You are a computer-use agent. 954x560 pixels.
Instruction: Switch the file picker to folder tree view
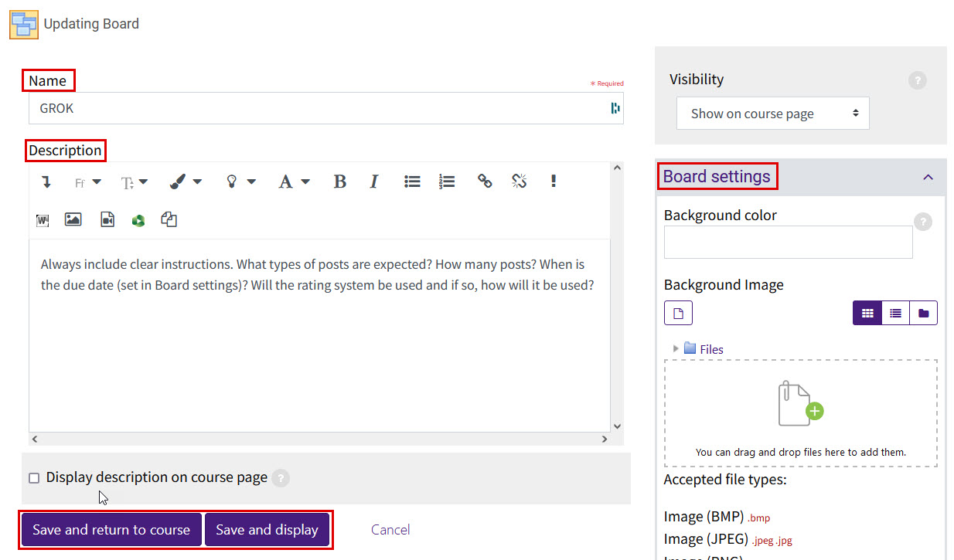click(x=924, y=313)
